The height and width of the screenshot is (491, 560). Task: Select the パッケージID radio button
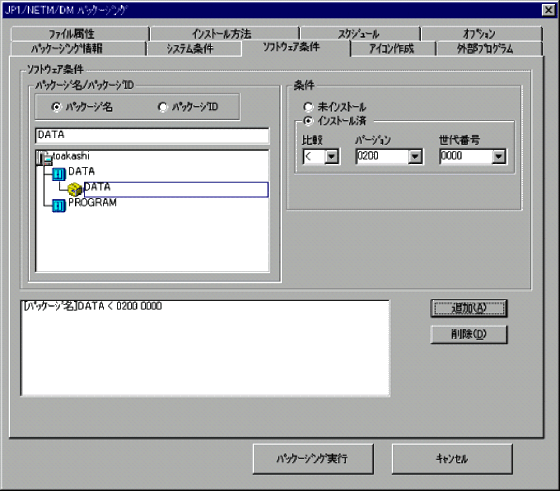point(162,107)
